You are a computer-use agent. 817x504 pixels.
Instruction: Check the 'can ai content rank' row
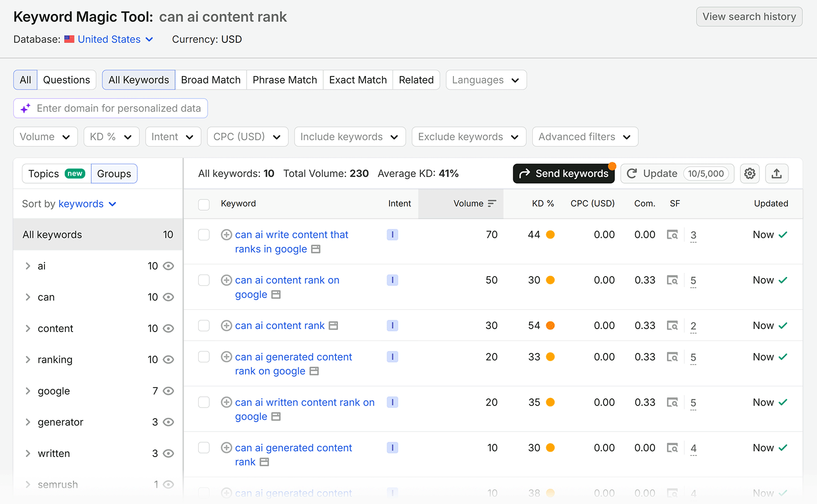204,325
